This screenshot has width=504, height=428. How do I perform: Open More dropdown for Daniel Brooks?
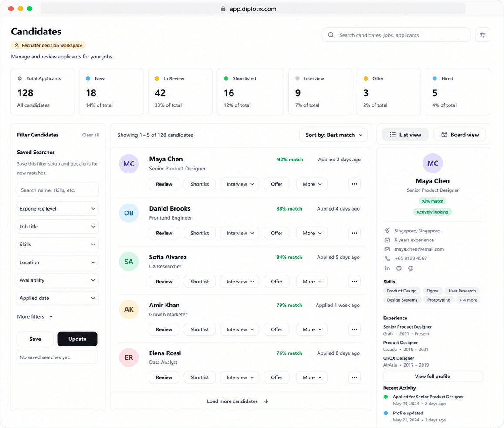(x=312, y=233)
